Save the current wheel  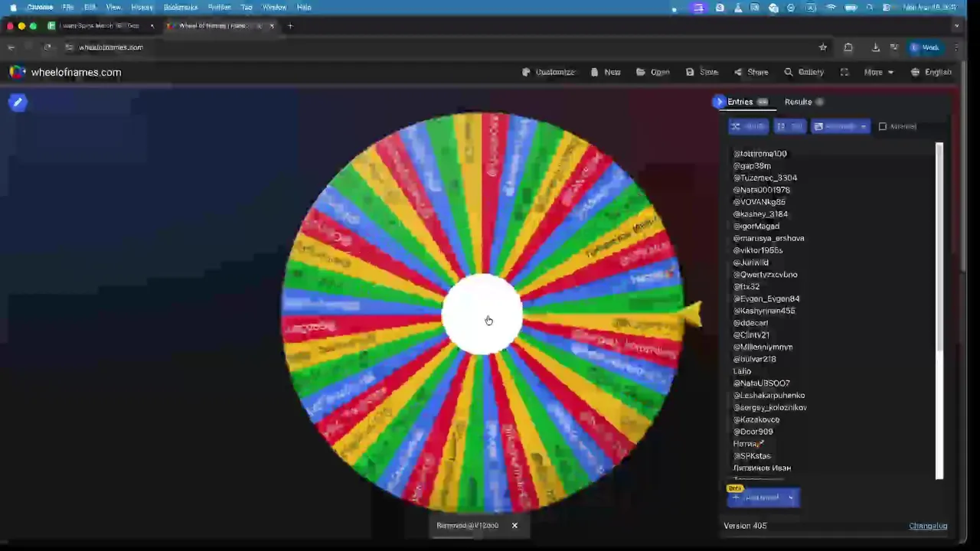coord(702,72)
